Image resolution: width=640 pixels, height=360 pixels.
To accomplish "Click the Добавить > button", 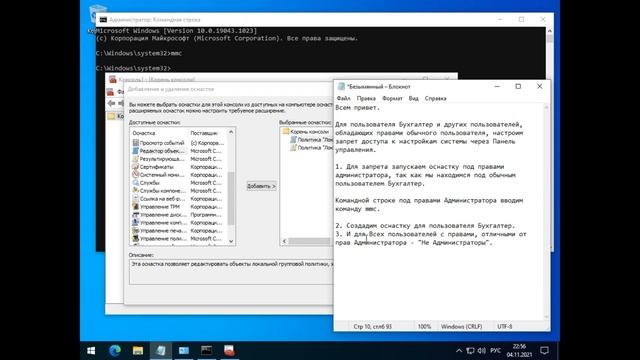I will [261, 186].
